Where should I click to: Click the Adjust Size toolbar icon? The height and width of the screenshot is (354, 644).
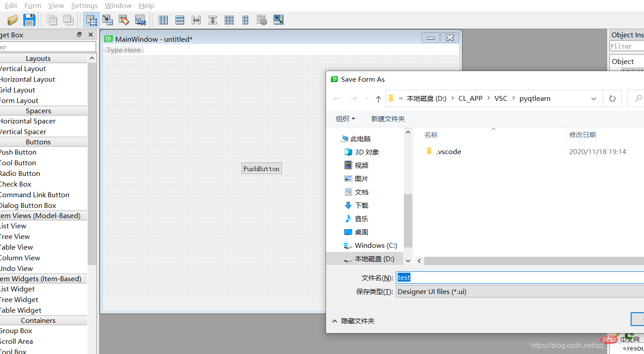[278, 20]
